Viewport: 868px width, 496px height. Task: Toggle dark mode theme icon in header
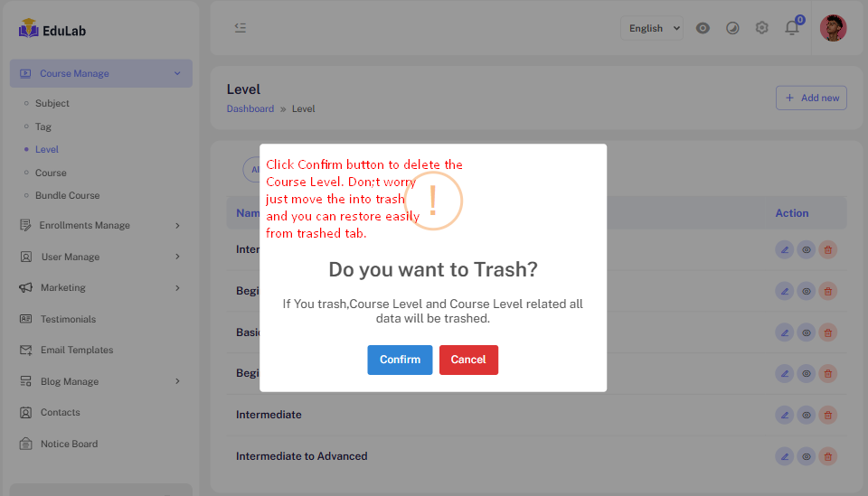tap(732, 28)
